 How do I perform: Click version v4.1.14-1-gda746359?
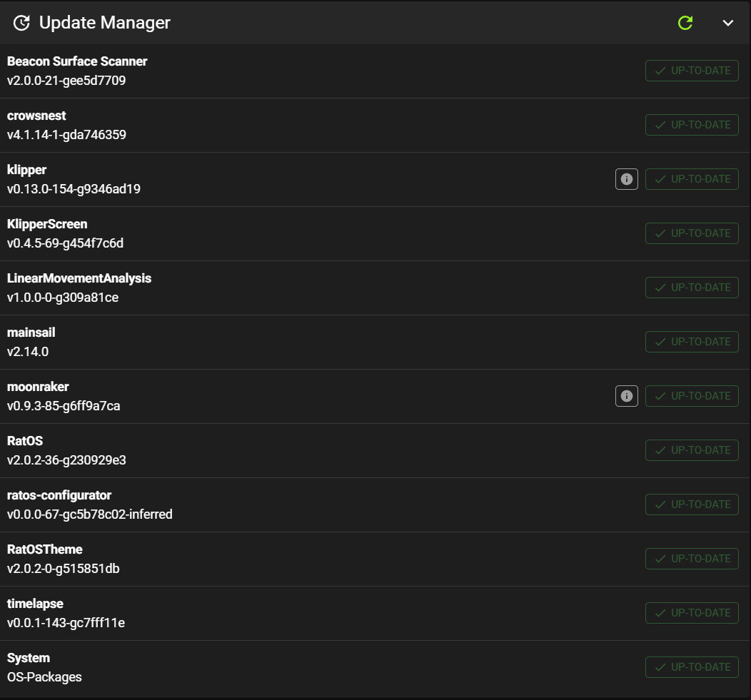(66, 135)
